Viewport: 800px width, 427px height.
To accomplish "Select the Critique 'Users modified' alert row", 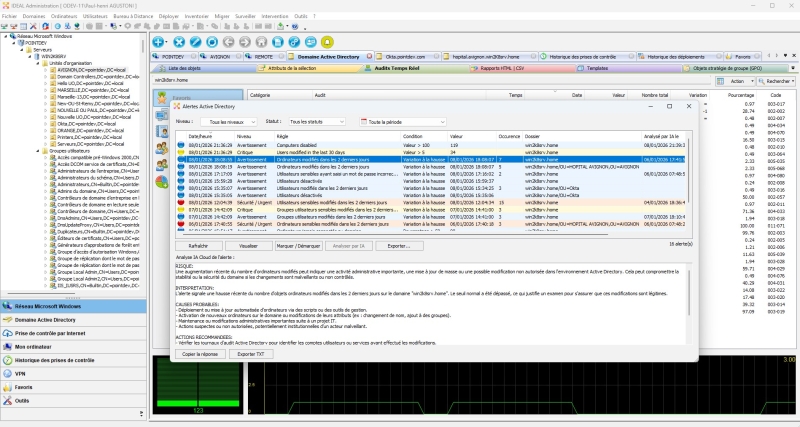I will (300, 151).
